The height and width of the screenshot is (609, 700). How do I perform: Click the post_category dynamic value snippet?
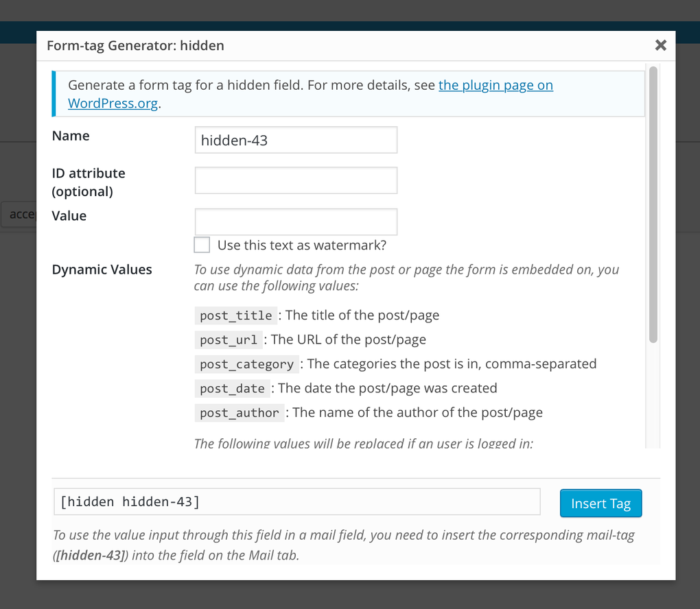tap(246, 364)
